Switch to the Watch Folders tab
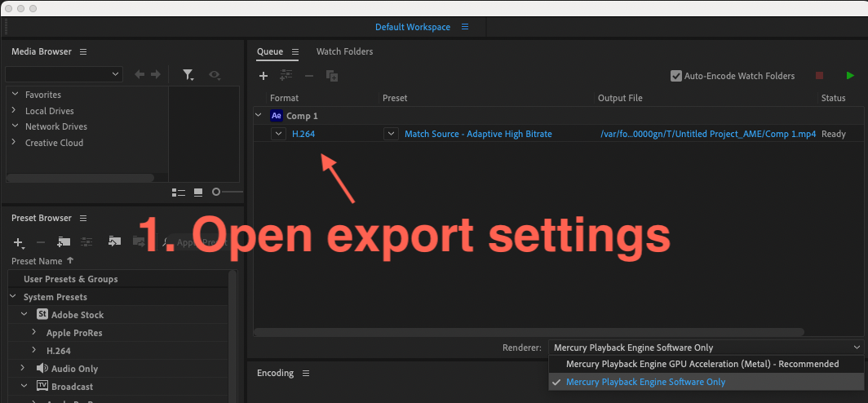The height and width of the screenshot is (403, 868). 344,51
